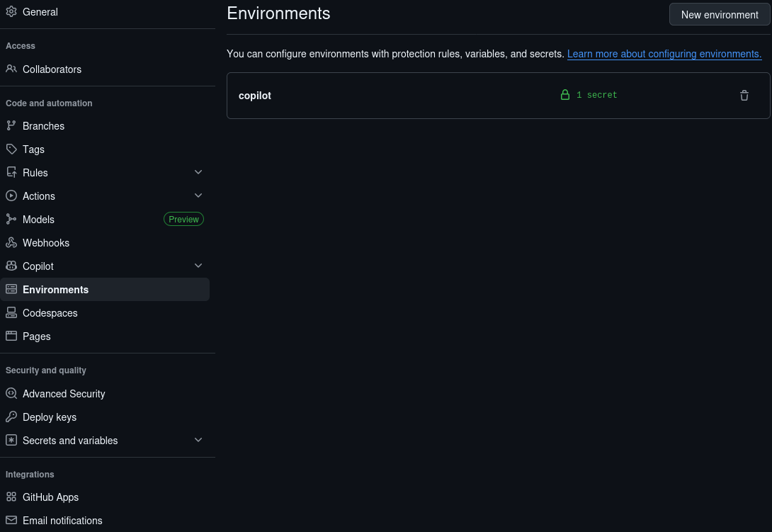Click the New environment button
This screenshot has width=772, height=532.
720,14
